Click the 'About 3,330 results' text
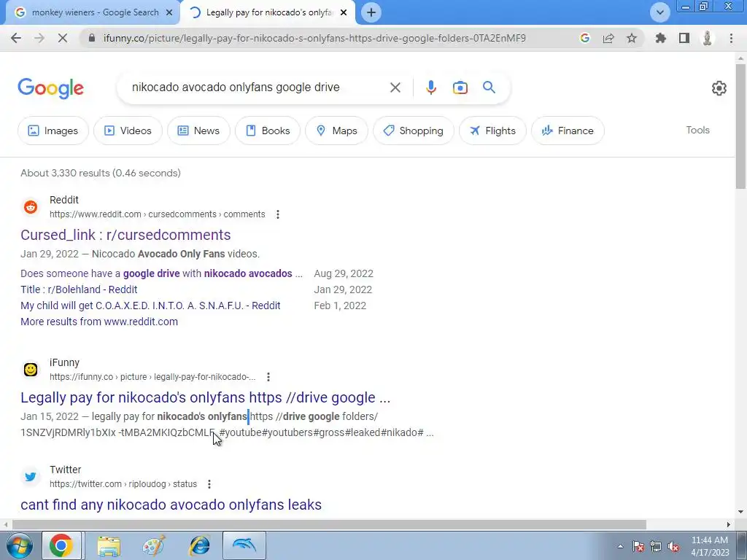 pyautogui.click(x=101, y=173)
